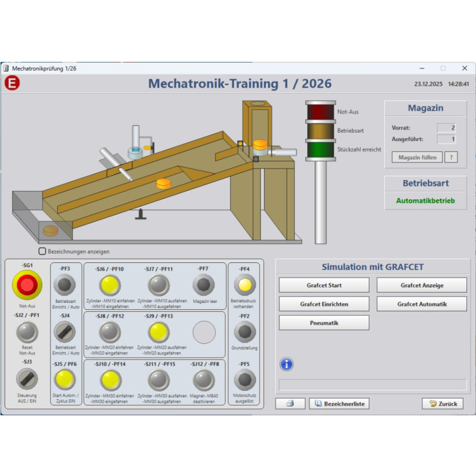Enable the Bezeichnungen anzeigen checkbox
The height and width of the screenshot is (476, 476).
coord(43,251)
